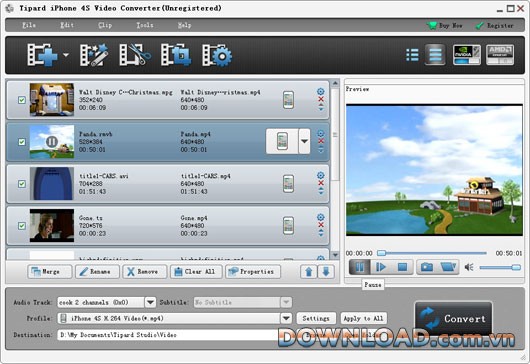Open the Clip menu
Viewport: 530px width, 364px height.
click(x=105, y=25)
